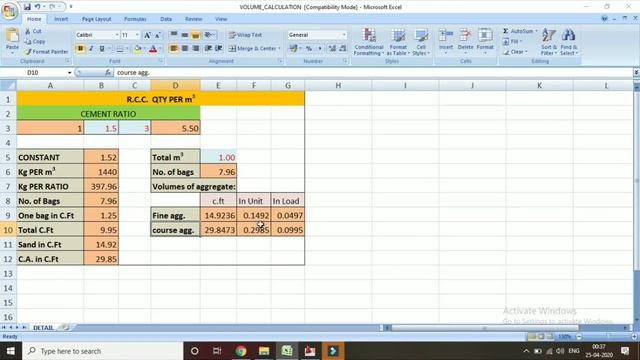Select the DETAIL sheet tab
This screenshot has height=360, width=640.
[43, 327]
